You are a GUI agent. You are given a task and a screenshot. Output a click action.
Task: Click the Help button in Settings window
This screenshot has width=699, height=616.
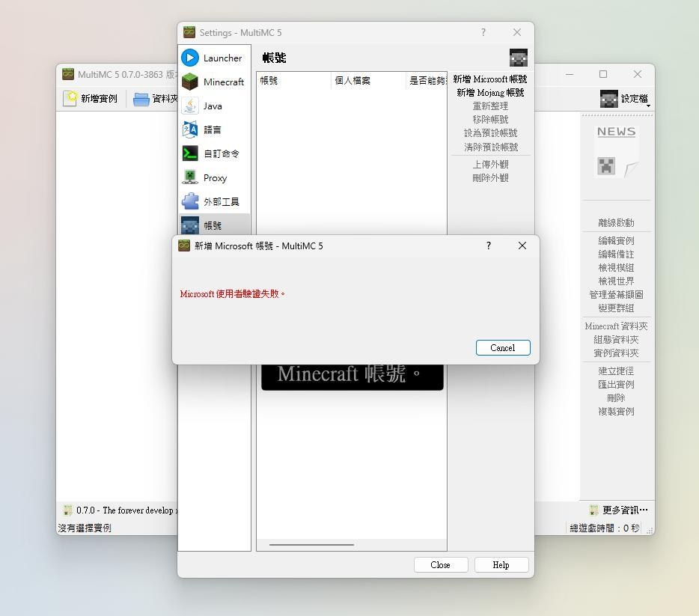tap(501, 565)
